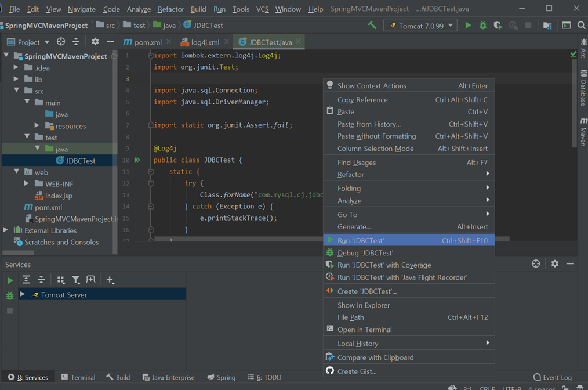Open the Project view selector dropdown
Image resolution: width=588 pixels, height=390 pixels.
[x=28, y=42]
